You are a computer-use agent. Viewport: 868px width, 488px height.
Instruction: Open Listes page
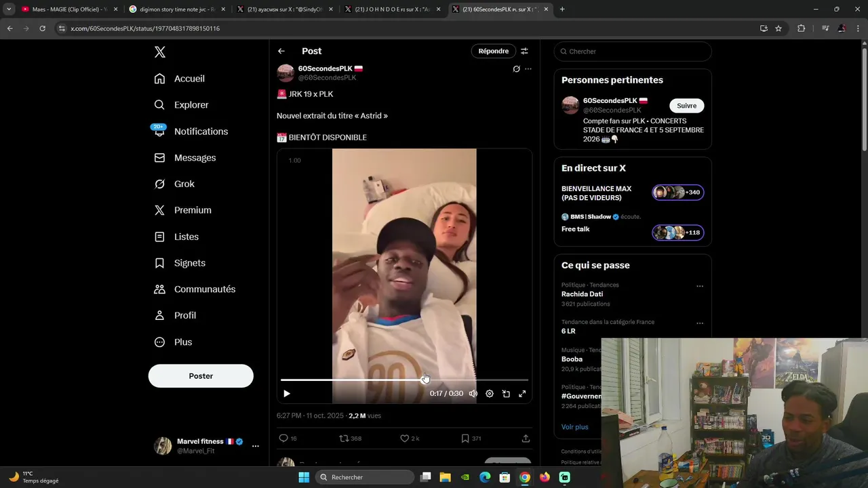[176, 237]
